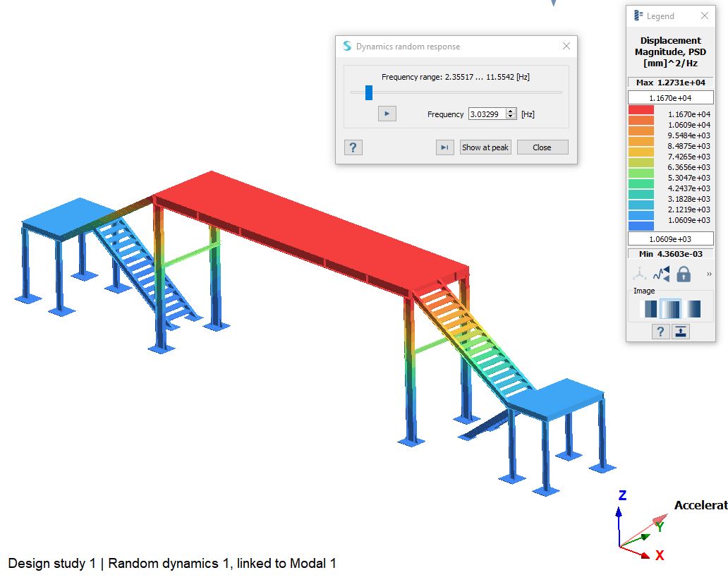Click the frequency slider handle
The height and width of the screenshot is (582, 728).
tap(368, 92)
